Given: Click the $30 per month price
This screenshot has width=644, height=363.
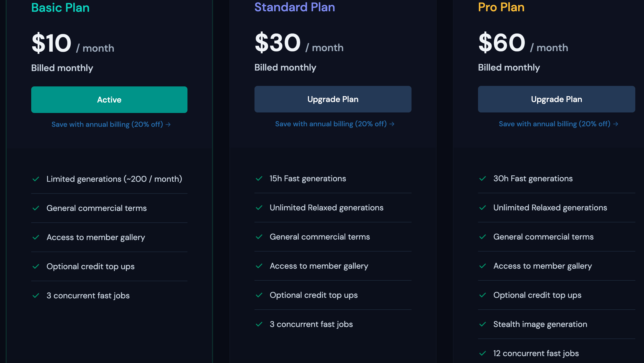Looking at the screenshot, I should tap(299, 43).
